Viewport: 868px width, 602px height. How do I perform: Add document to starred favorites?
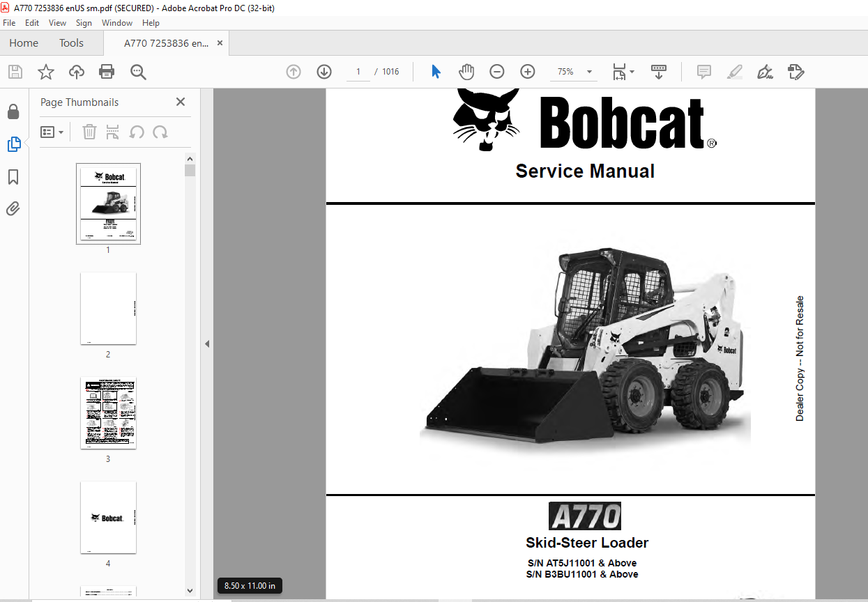coord(46,72)
